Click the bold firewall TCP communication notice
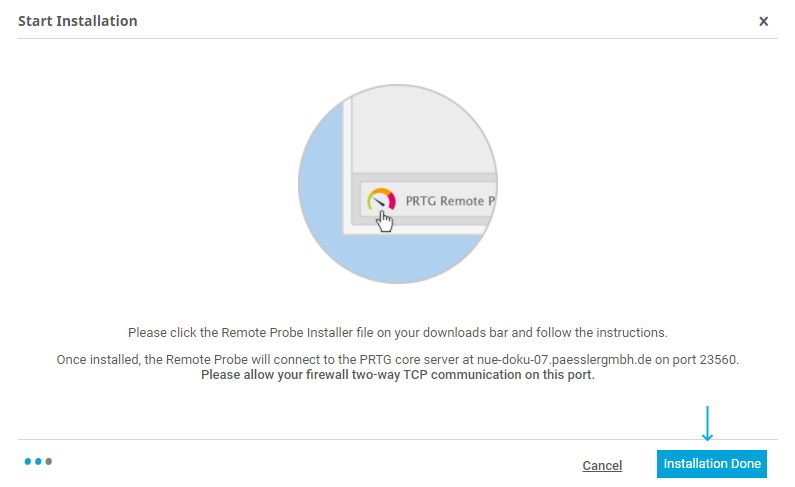This screenshot has width=795, height=487. (x=397, y=376)
